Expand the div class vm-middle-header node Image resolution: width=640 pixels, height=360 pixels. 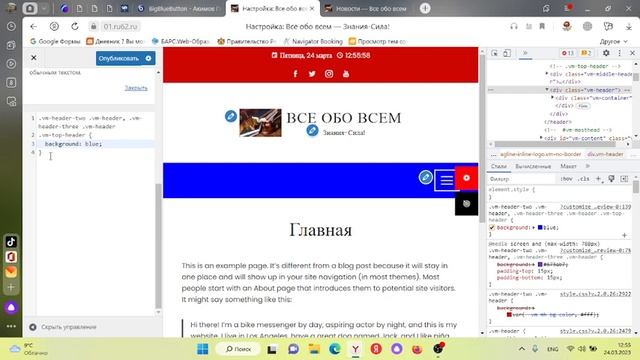click(547, 74)
